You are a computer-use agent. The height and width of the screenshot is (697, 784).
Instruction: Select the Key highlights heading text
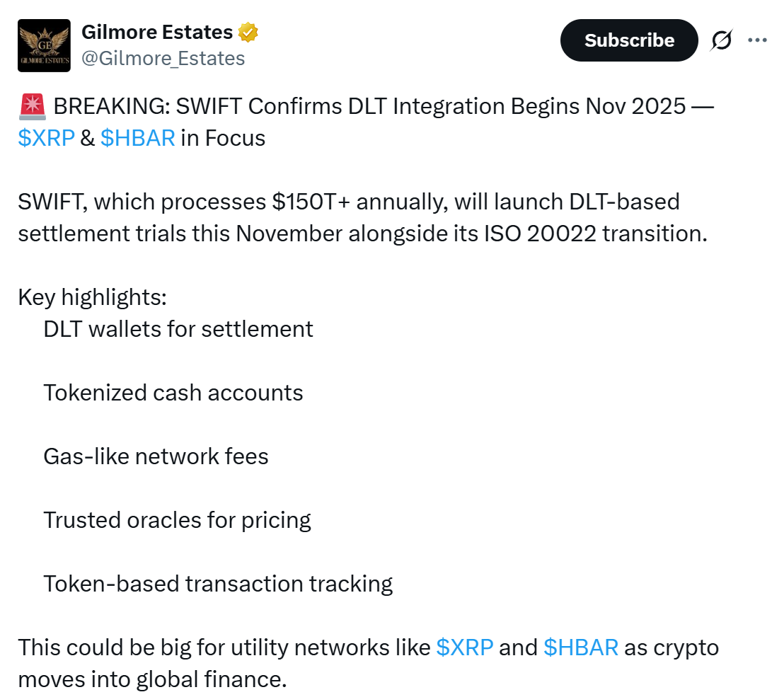[93, 297]
